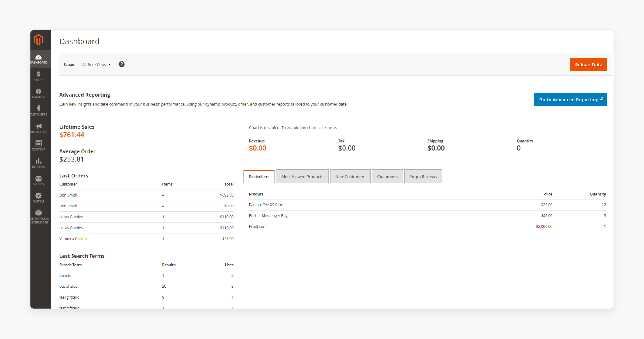The image size is (644, 339).
Task: Open Don Smith order totaling $692.80
Action: pos(146,195)
